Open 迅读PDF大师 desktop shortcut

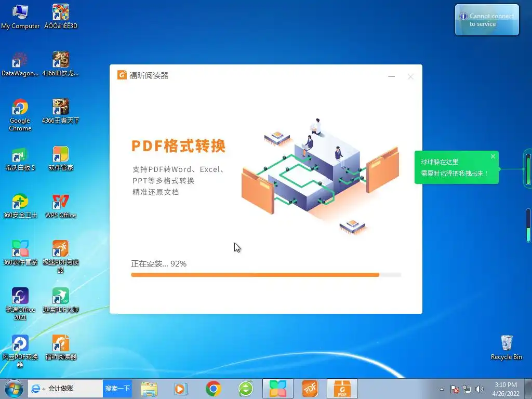(x=61, y=301)
